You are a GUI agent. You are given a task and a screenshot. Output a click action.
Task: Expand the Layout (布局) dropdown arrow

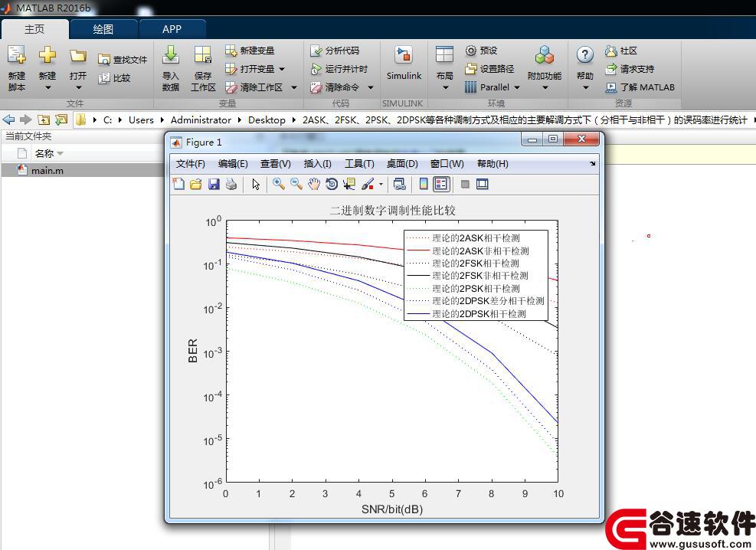coord(445,88)
